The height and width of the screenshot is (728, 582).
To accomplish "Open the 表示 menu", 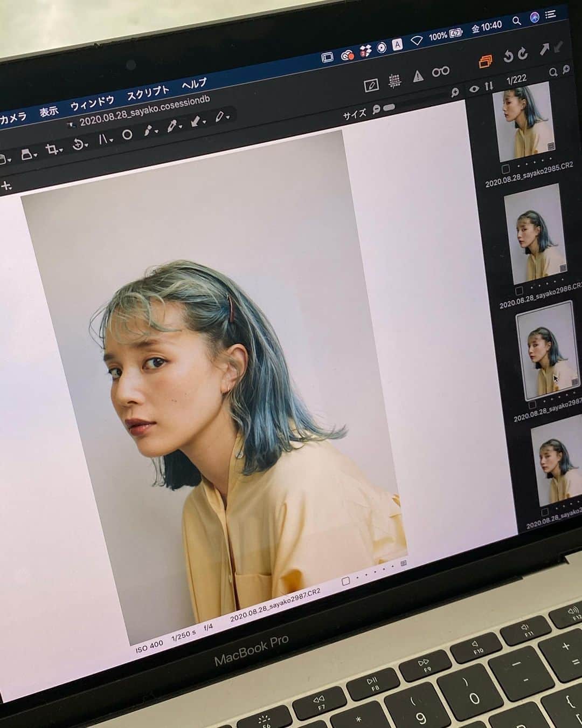I will coord(48,111).
